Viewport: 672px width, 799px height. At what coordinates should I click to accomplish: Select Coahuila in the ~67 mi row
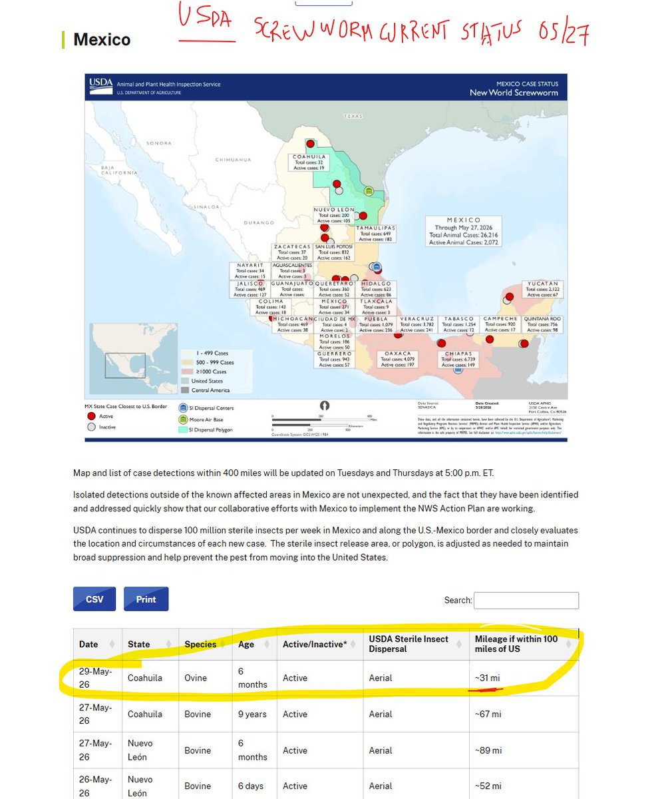(x=150, y=714)
